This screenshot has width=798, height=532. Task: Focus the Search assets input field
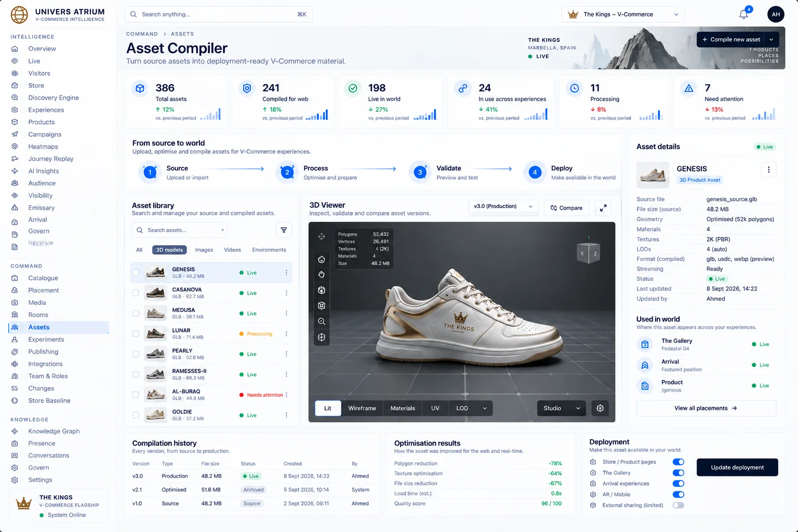click(179, 230)
